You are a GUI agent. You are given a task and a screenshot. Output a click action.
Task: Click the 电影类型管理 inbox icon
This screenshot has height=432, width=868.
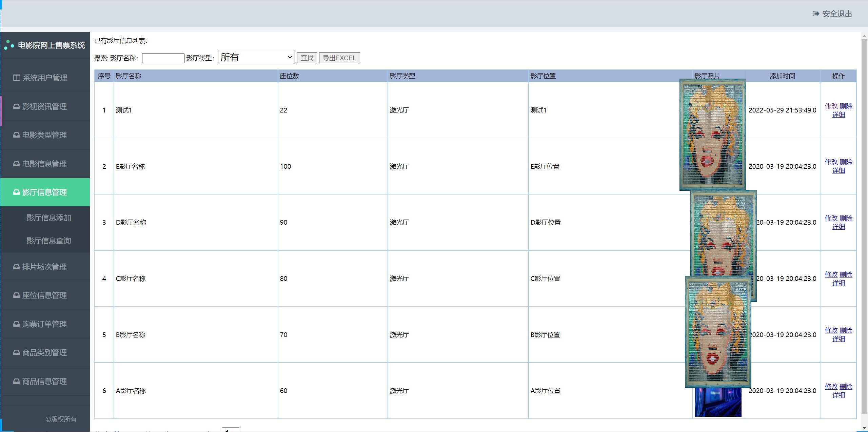(x=16, y=135)
